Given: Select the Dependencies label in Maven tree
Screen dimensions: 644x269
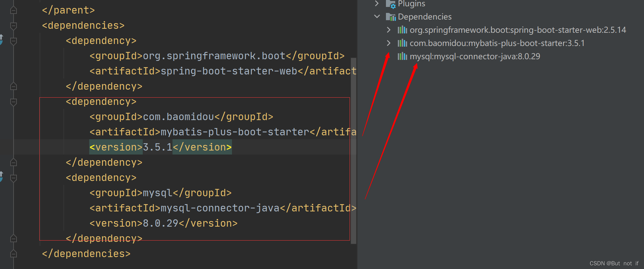Looking at the screenshot, I should click(425, 17).
